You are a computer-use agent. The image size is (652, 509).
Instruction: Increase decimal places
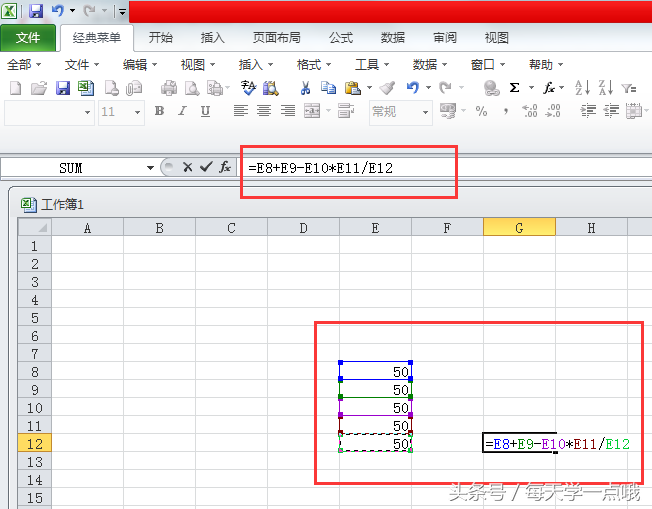530,111
